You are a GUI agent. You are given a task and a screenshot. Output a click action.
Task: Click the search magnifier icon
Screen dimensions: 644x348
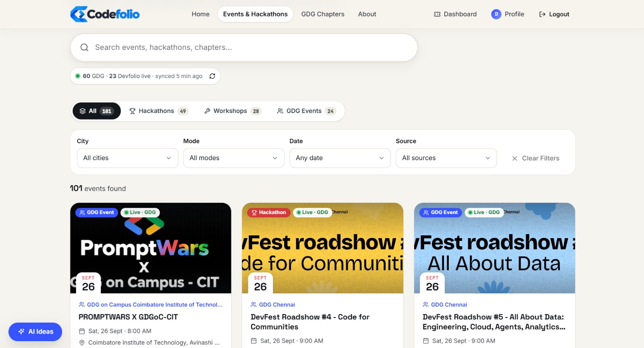tap(85, 47)
